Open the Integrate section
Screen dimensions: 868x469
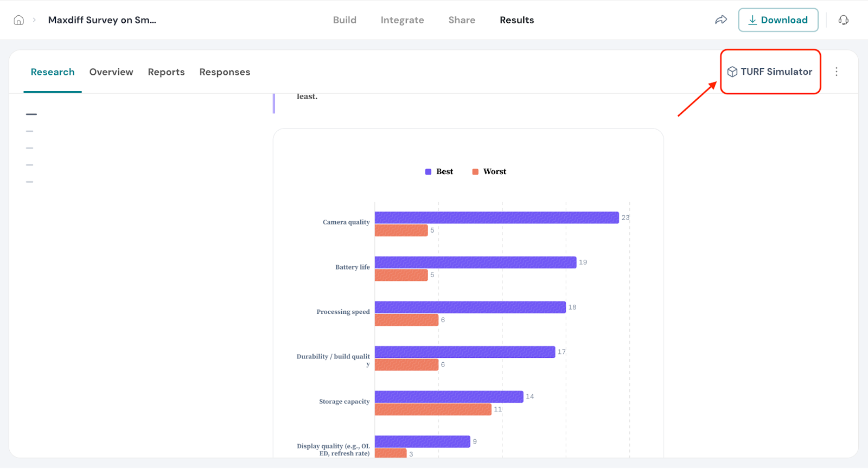tap(402, 20)
